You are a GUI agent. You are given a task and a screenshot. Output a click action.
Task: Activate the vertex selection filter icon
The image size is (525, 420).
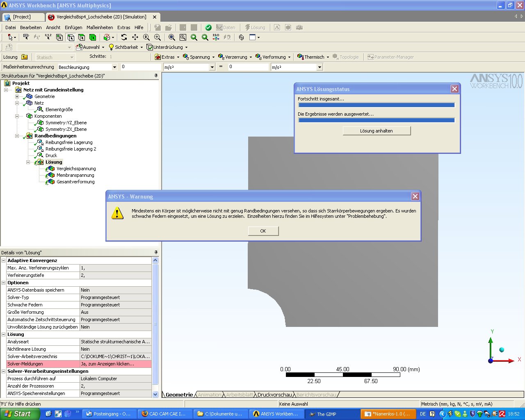[59, 37]
